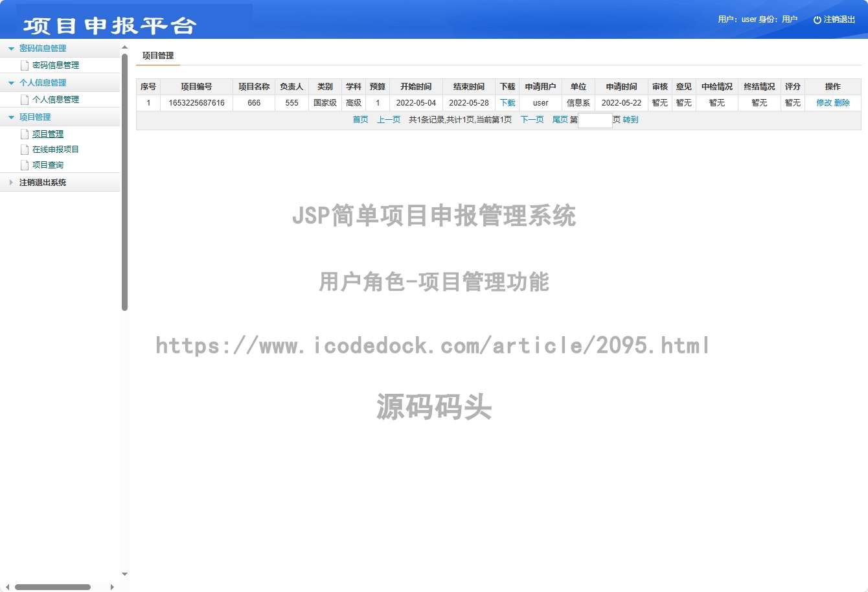Go to 上一页 in pagination
This screenshot has height=592, width=868.
389,120
